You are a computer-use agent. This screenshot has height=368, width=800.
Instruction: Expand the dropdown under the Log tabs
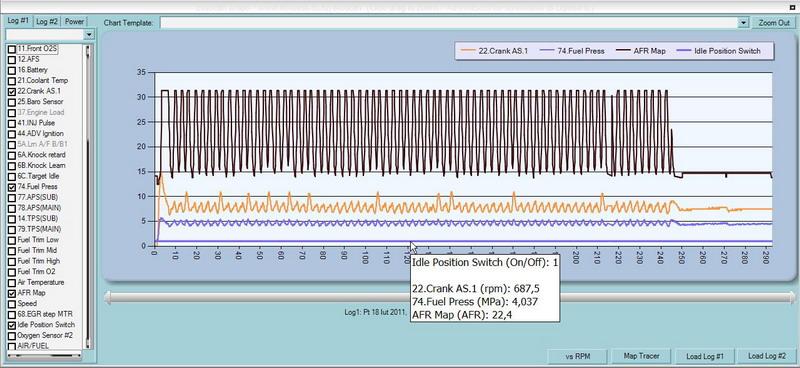pyautogui.click(x=89, y=34)
